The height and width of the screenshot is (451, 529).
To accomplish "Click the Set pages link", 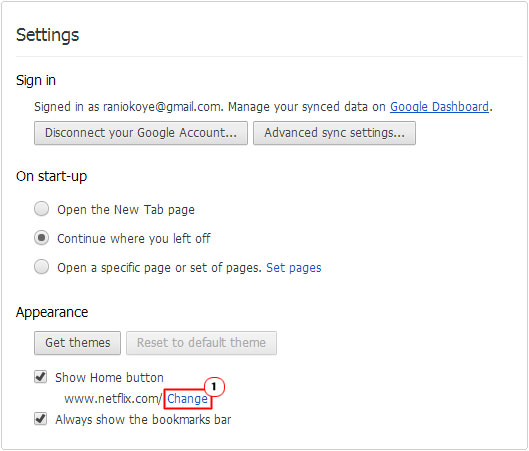I will [x=294, y=268].
